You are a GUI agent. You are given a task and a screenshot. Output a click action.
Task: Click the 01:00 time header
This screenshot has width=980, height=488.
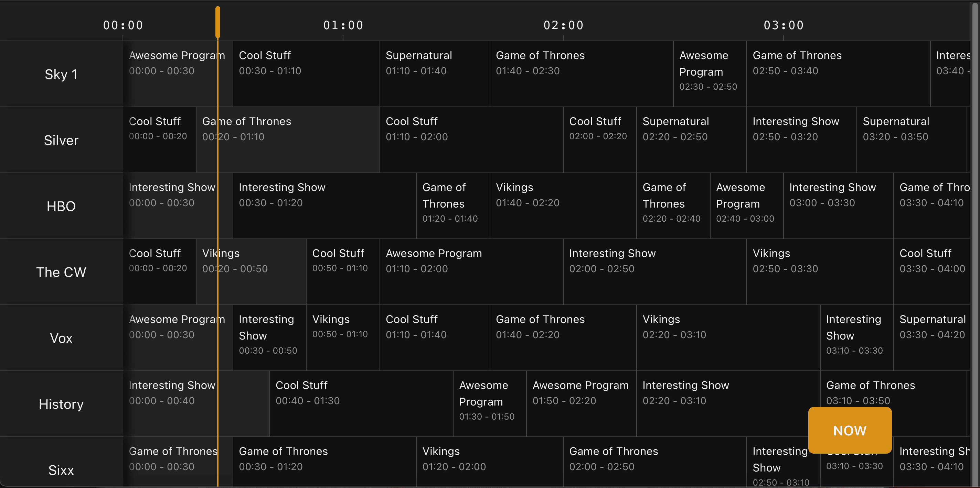point(343,25)
